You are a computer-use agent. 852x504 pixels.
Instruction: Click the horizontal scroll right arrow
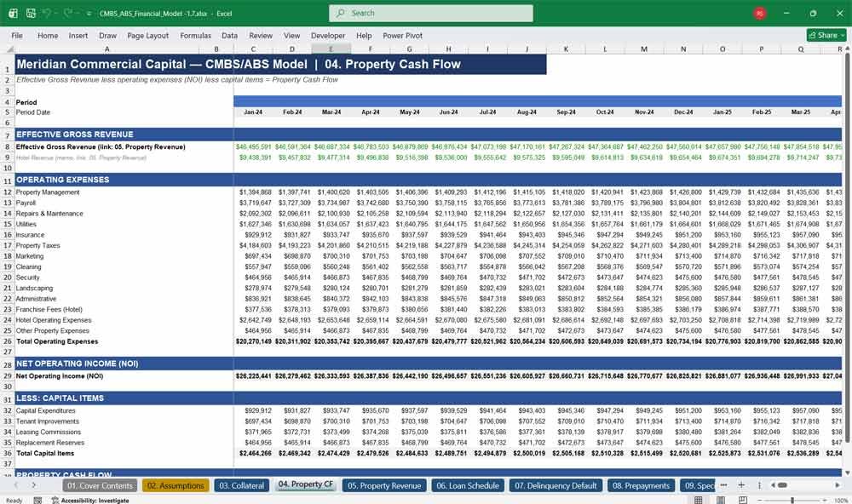pyautogui.click(x=838, y=485)
